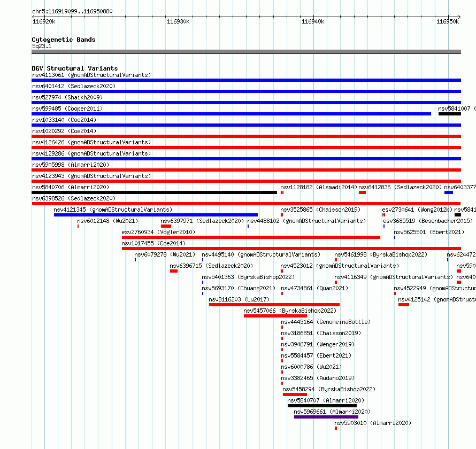Screen dimensions: 476x449
Task: Click nsv4121345 (gnomADStructuralVariants) label
Action: coord(113,210)
